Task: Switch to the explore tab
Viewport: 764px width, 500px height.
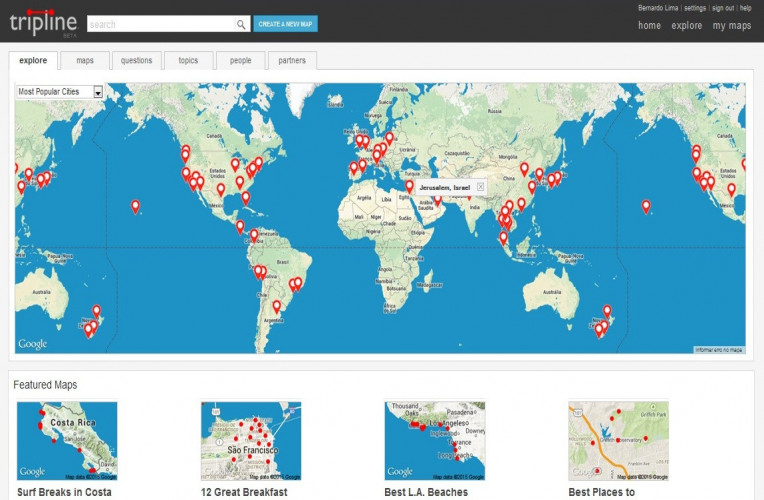Action: pyautogui.click(x=33, y=60)
